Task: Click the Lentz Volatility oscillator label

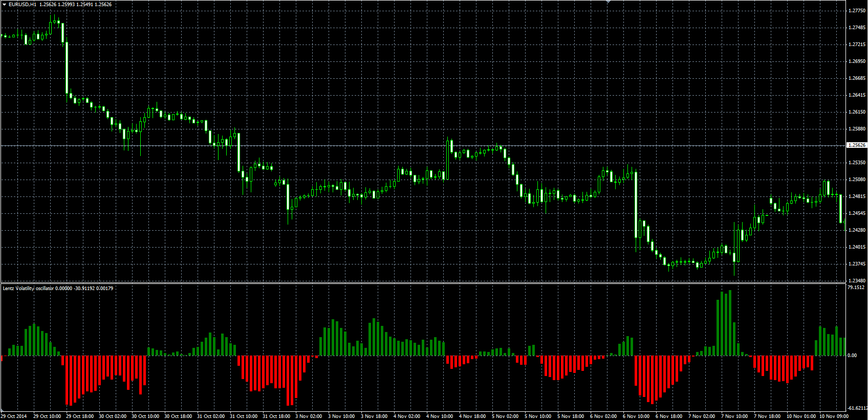Action: [28, 289]
